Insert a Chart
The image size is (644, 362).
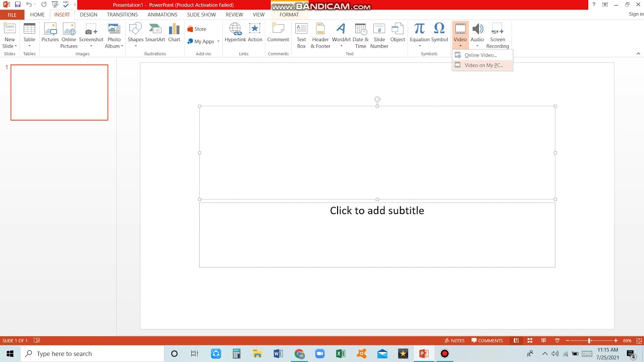coord(174,33)
